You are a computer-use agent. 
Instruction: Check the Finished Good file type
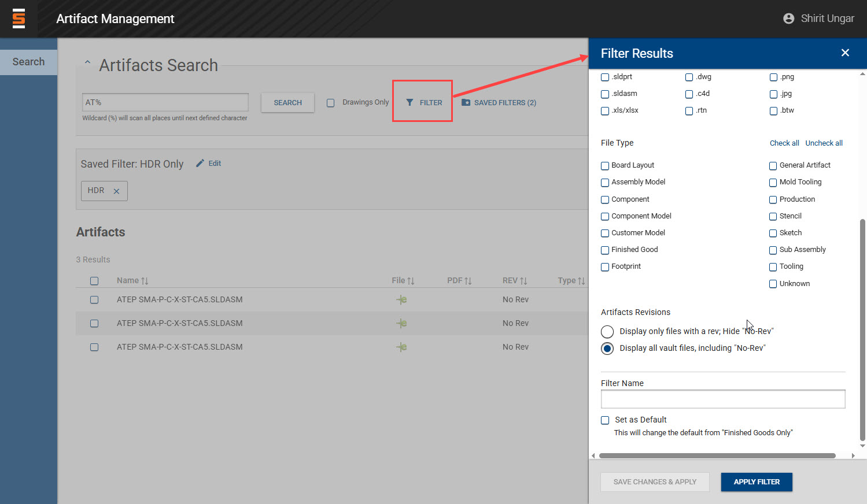(x=605, y=250)
